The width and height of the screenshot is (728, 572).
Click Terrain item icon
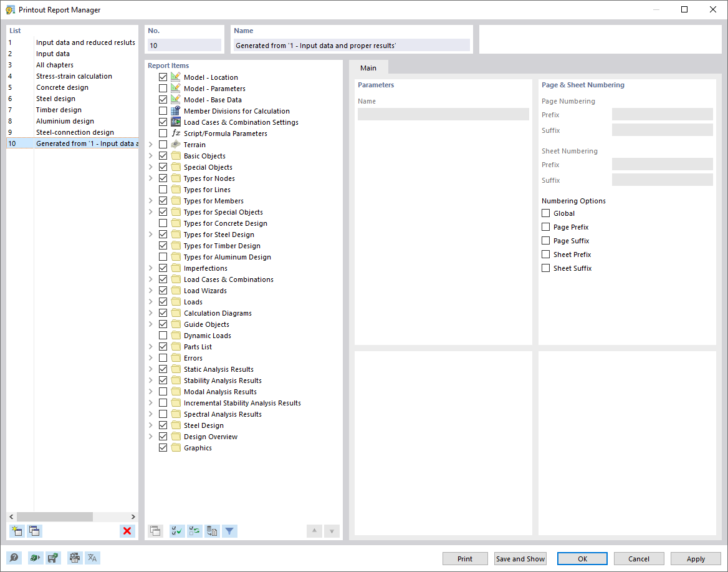(176, 144)
